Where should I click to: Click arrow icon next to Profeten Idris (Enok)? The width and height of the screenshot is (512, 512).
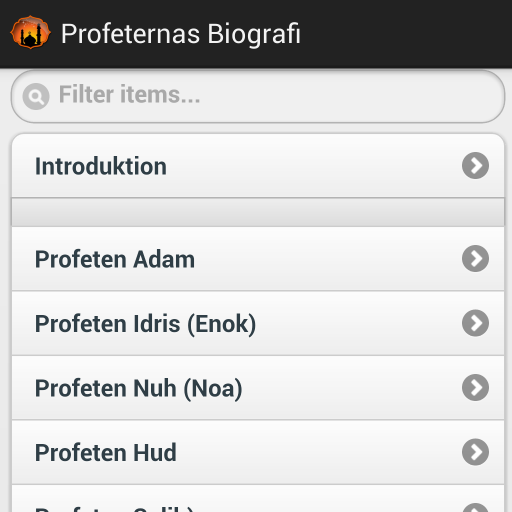pyautogui.click(x=475, y=323)
